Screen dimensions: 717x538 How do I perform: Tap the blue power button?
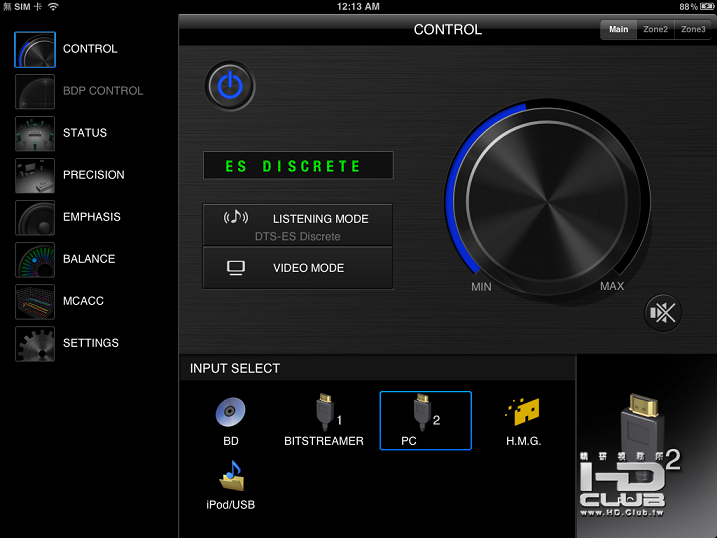tap(230, 86)
